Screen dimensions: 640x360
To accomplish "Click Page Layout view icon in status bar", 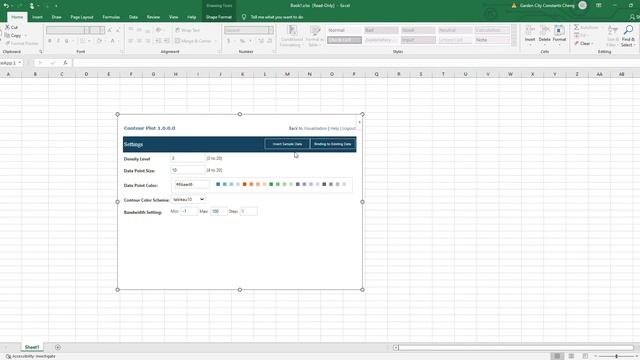I will click(x=571, y=356).
